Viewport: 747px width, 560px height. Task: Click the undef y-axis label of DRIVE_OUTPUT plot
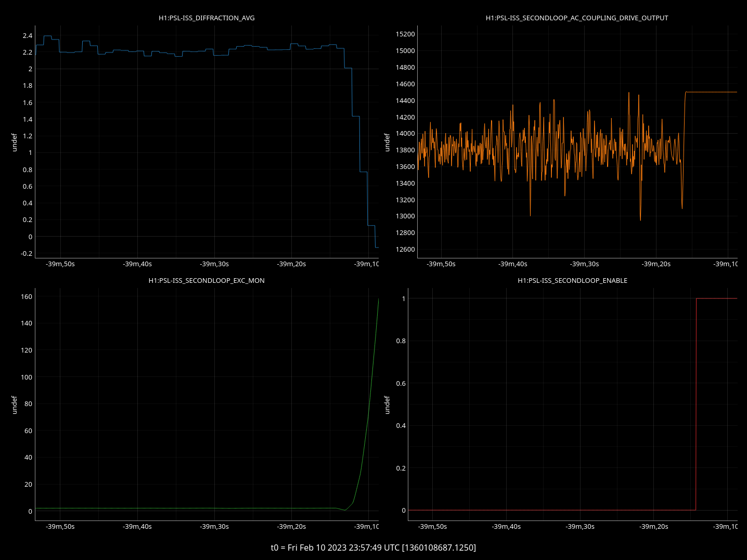[x=387, y=142]
